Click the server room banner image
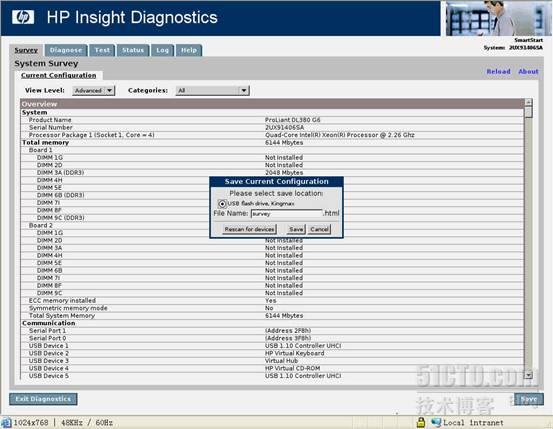Image resolution: width=553 pixels, height=429 pixels. pyautogui.click(x=498, y=18)
